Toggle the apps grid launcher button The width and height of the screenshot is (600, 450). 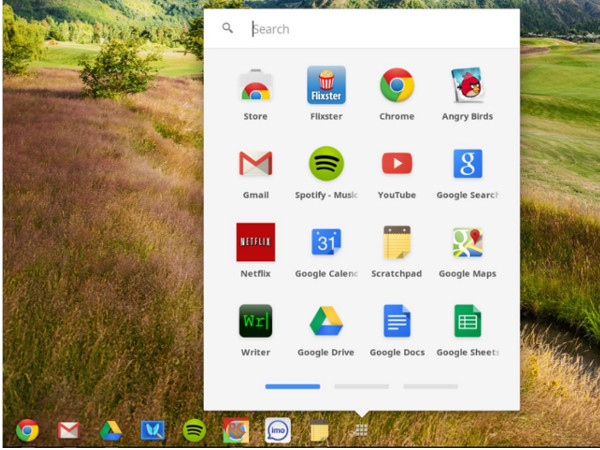click(361, 430)
